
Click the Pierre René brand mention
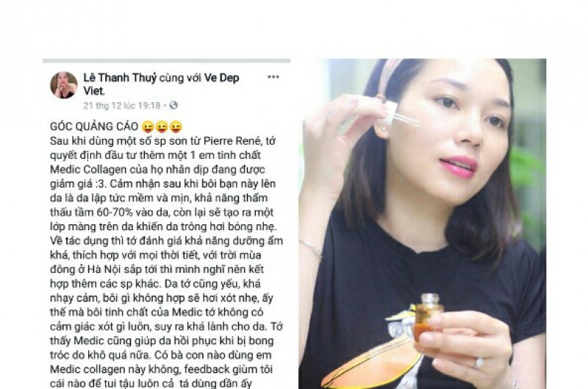click(x=232, y=141)
